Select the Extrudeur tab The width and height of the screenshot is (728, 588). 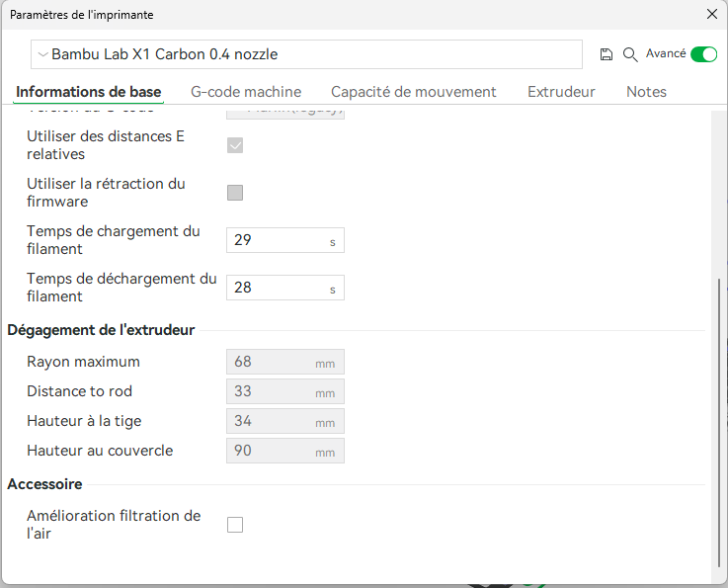pos(561,92)
